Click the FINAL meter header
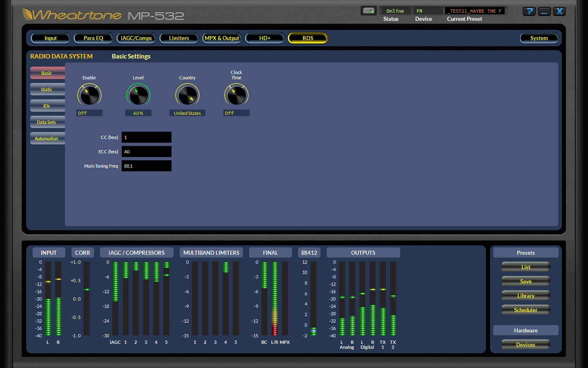The image size is (588, 368). 270,253
